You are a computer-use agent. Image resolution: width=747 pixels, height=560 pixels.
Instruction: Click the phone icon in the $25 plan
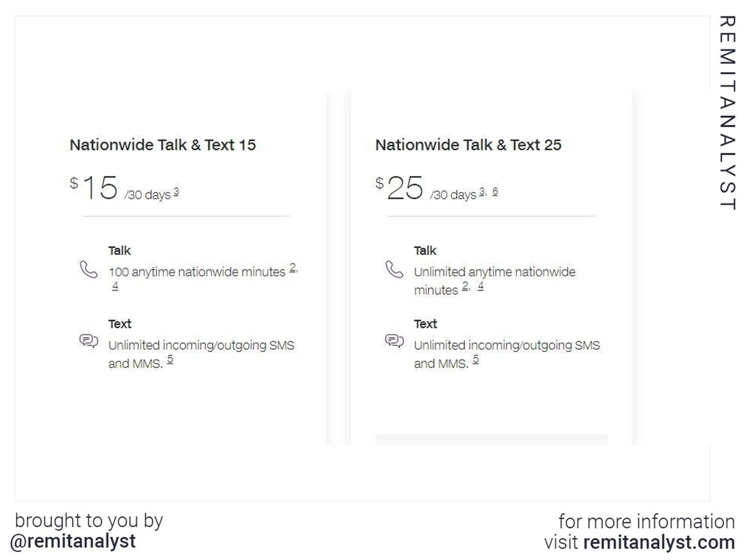[394, 269]
